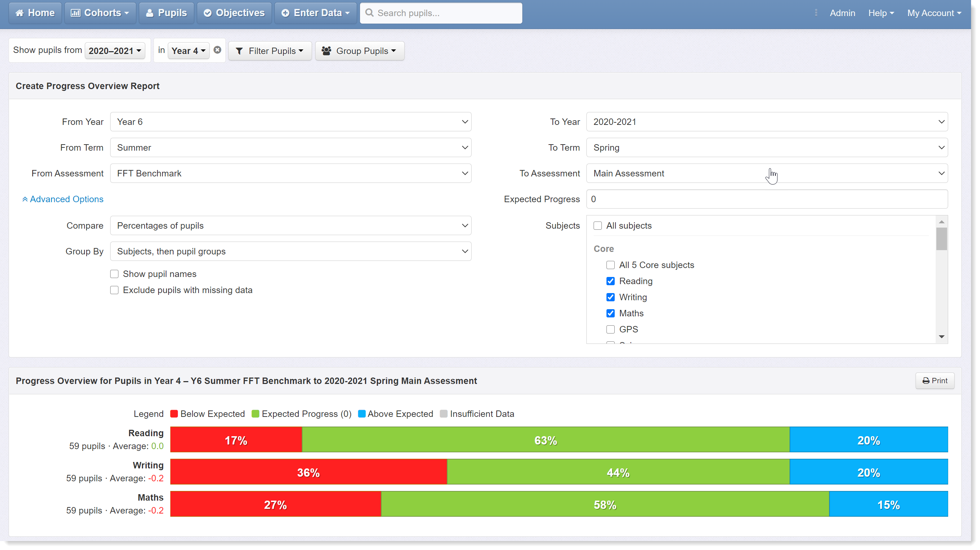Click the green Expected Progress legend swatch
This screenshot has width=980, height=550.
point(255,414)
